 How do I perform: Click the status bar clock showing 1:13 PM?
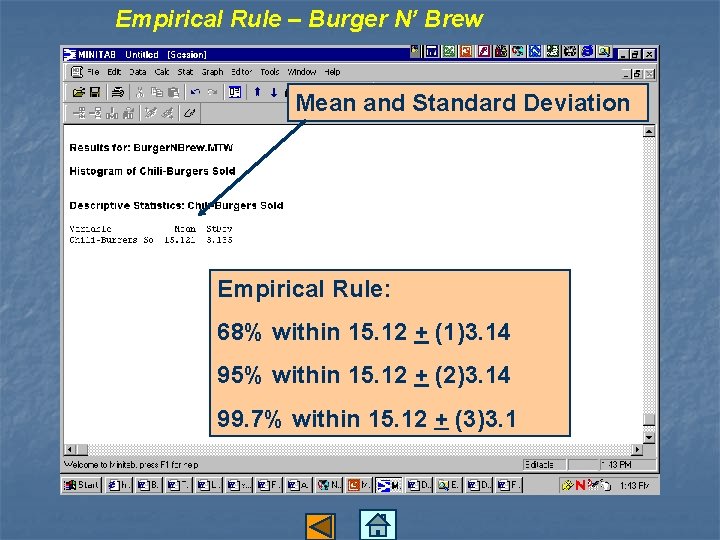pos(627,465)
